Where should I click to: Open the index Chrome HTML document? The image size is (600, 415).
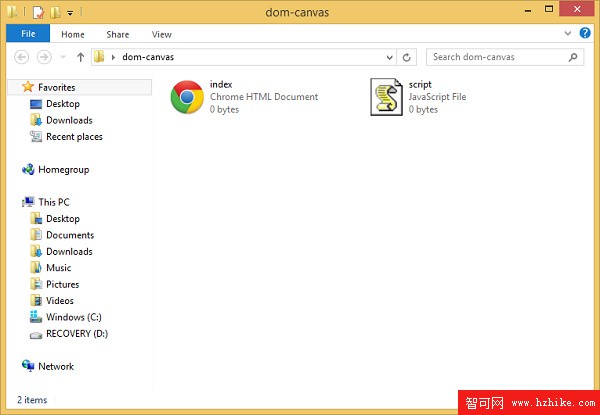tap(185, 97)
